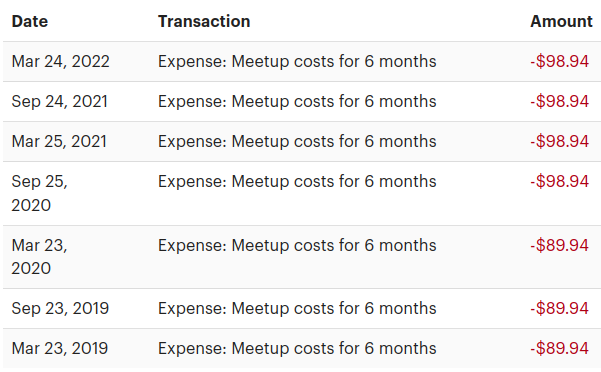Screen dimensions: 601x372
Task: Click the Mar 23, 2020 date cell
Action: point(39,257)
